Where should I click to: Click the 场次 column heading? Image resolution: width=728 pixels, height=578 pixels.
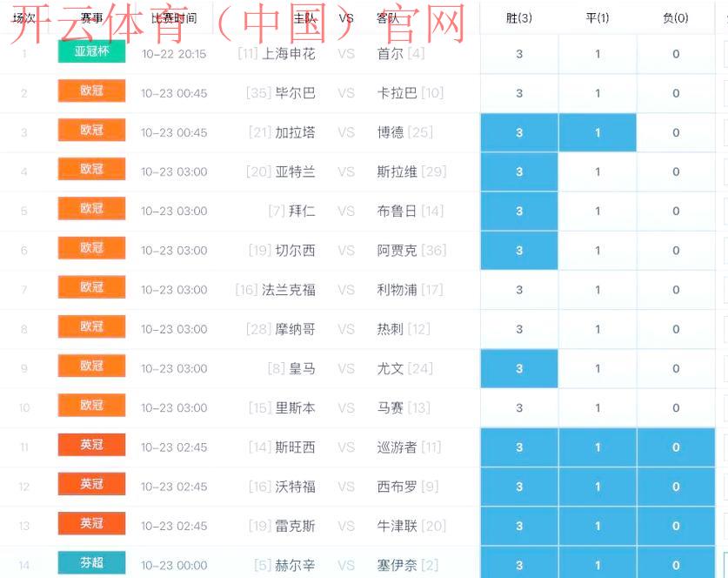click(x=23, y=17)
